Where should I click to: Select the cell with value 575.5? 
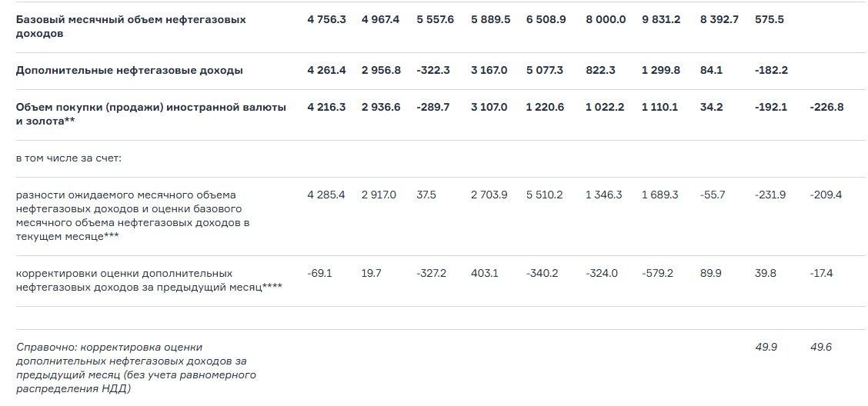[x=770, y=19]
